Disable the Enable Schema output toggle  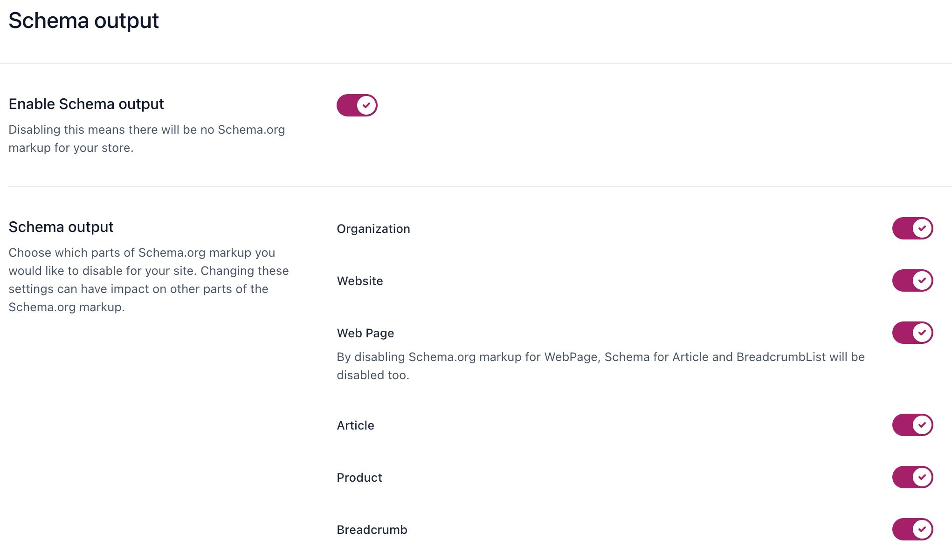(357, 105)
